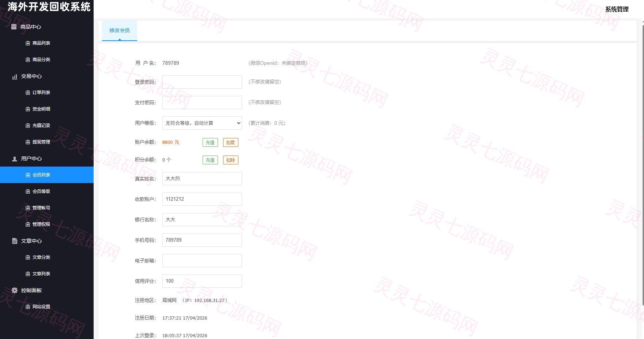Click 充值 button for 账户余额
Image resolution: width=644 pixels, height=339 pixels.
pos(210,142)
